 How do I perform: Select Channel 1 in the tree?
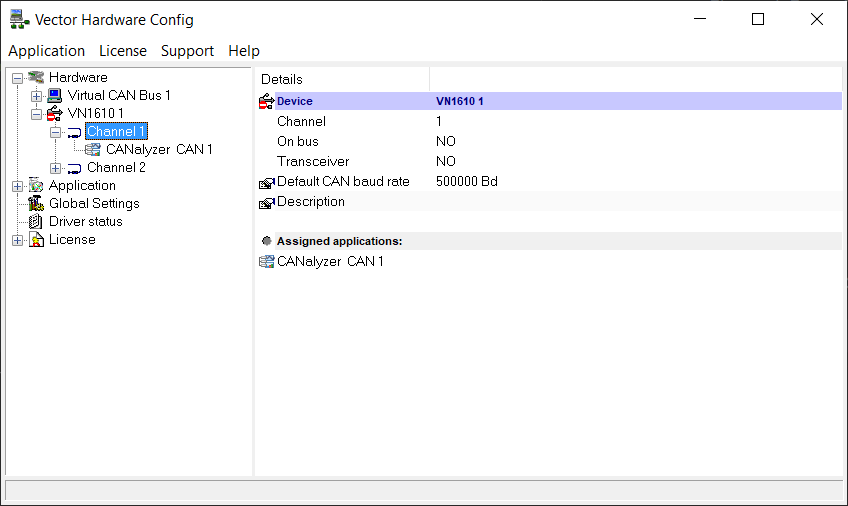pos(116,131)
